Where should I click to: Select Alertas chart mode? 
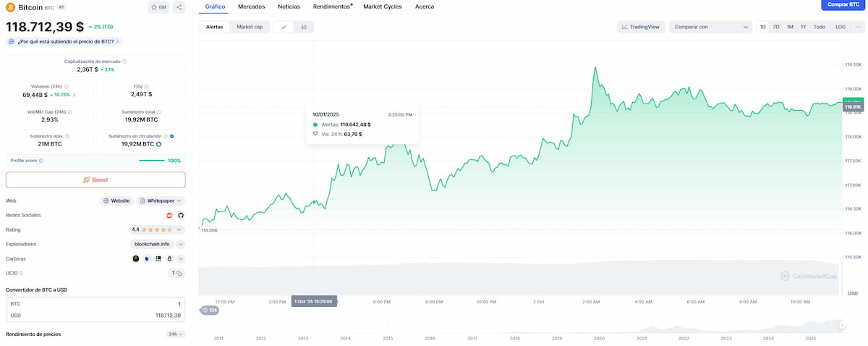click(x=215, y=27)
